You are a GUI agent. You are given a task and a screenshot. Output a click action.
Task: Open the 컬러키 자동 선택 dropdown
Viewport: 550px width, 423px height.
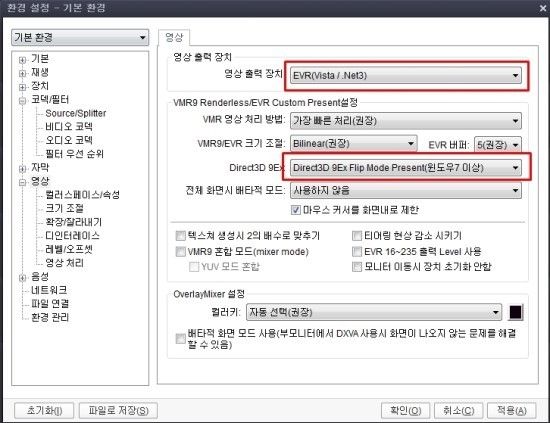374,312
